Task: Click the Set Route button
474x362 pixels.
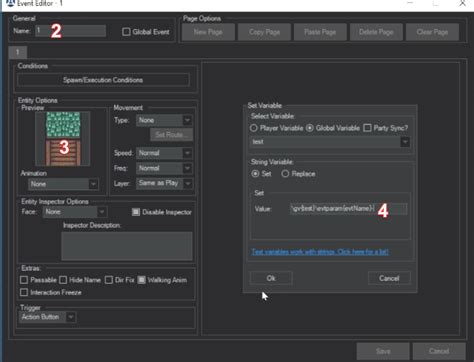Action: pyautogui.click(x=171, y=135)
